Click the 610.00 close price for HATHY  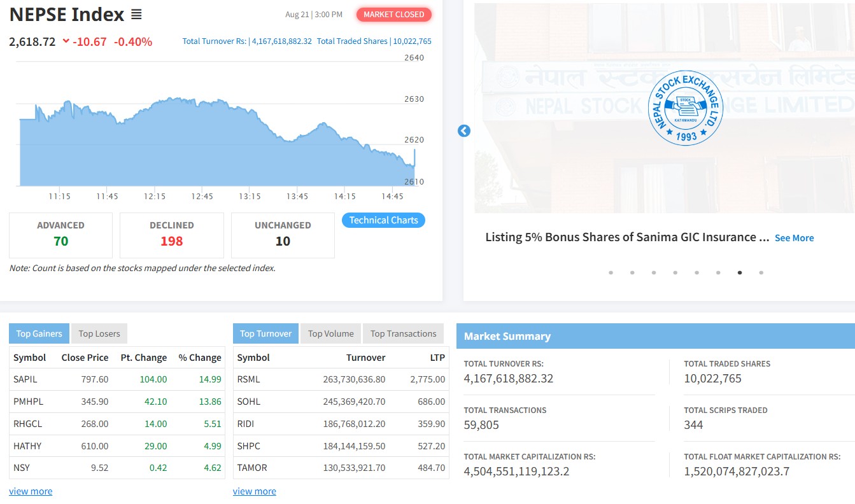pos(95,446)
